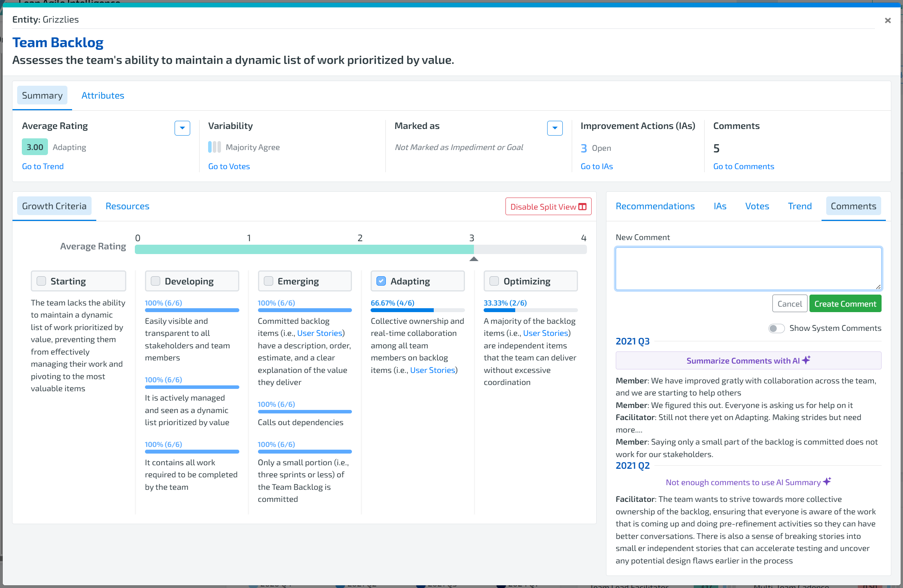Click the AI sparkle icon on Summarize Comments
The height and width of the screenshot is (588, 903).
(x=806, y=360)
